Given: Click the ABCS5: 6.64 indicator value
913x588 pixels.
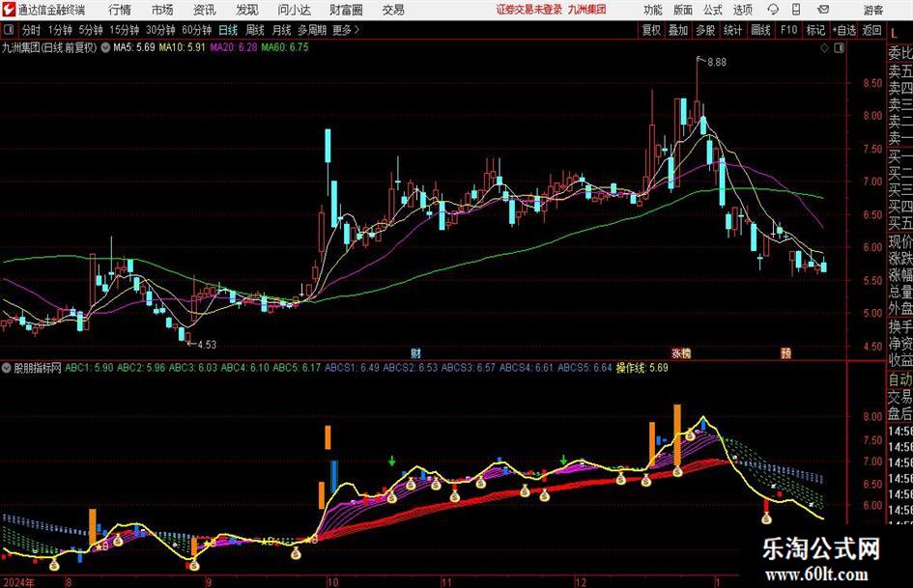Looking at the screenshot, I should tap(585, 368).
